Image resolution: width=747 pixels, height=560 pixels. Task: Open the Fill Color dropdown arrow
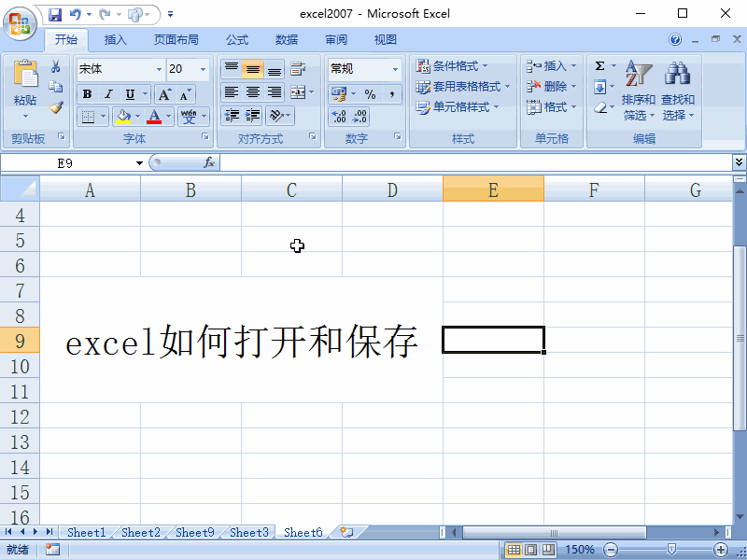tap(137, 116)
